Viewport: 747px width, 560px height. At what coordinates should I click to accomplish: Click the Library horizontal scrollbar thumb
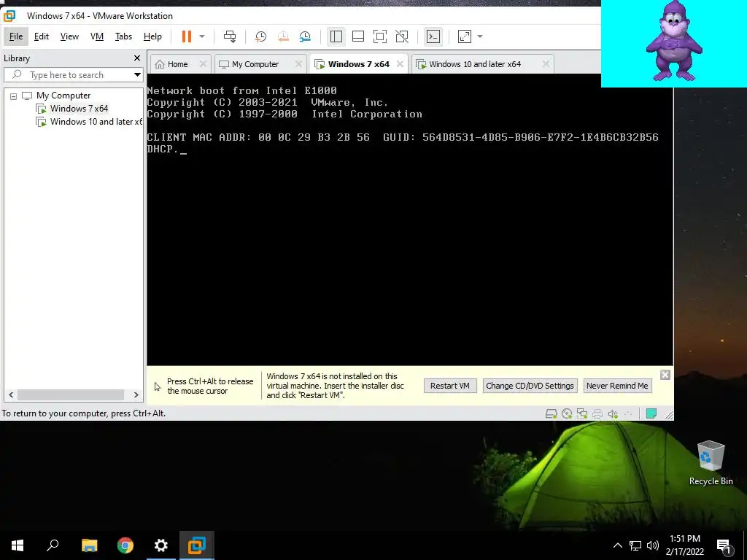(71, 394)
